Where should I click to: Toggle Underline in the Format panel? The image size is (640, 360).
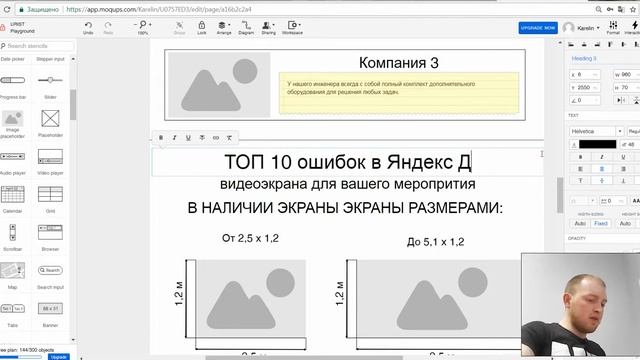click(x=623, y=157)
